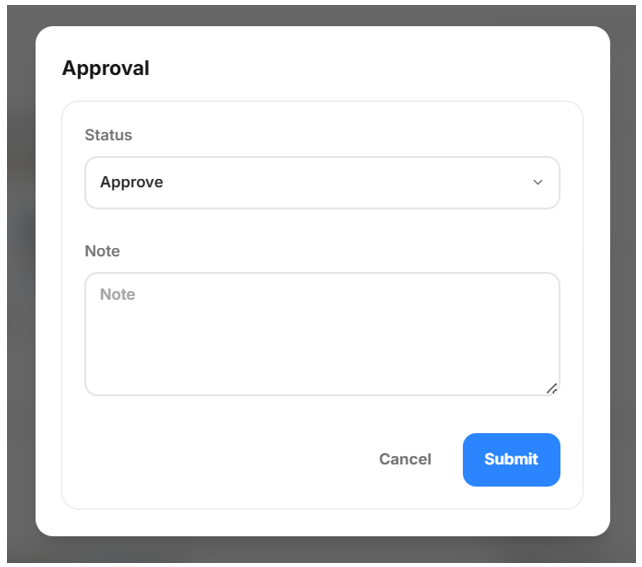This screenshot has height=567, width=642.
Task: Open the Status dropdown showing Approve
Action: (322, 183)
